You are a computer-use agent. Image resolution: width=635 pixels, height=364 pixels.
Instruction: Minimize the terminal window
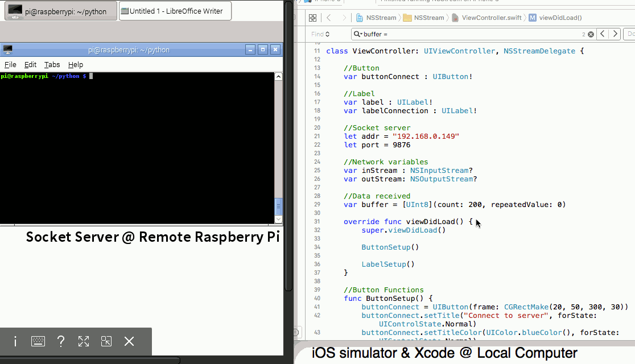point(250,50)
